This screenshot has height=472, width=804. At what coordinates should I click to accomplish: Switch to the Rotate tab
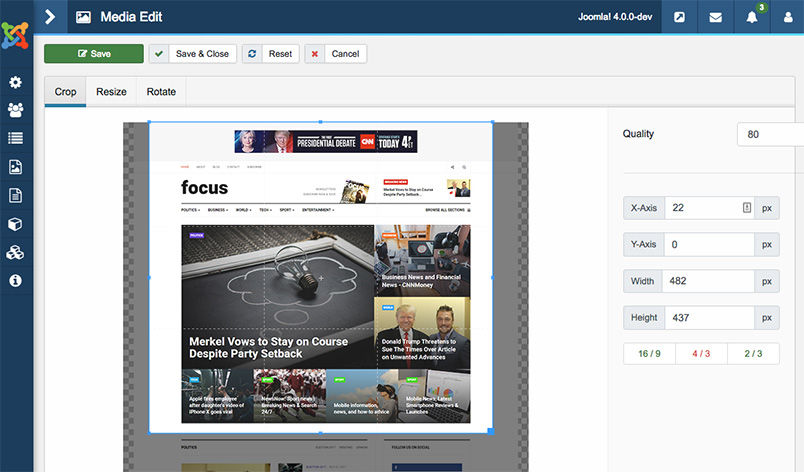point(161,92)
